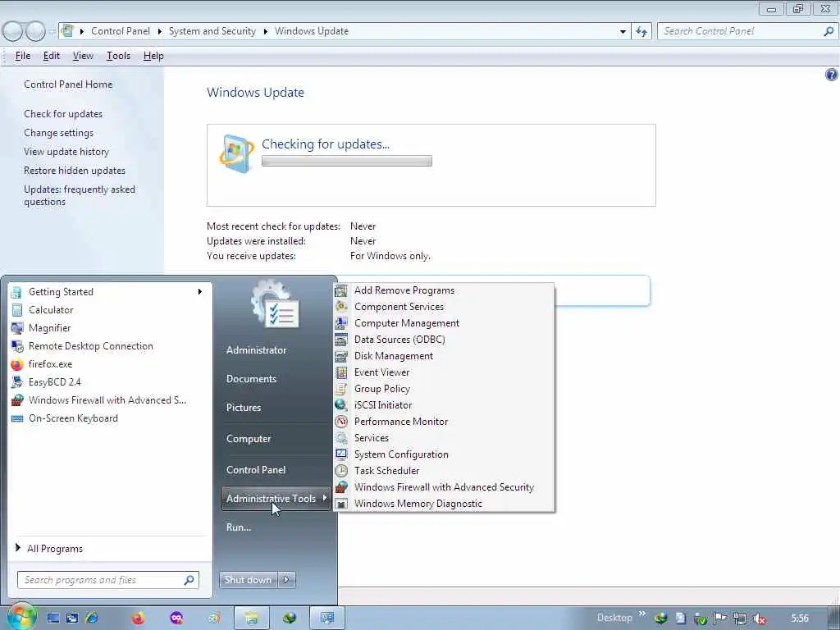Click the System Configuration icon

[340, 454]
